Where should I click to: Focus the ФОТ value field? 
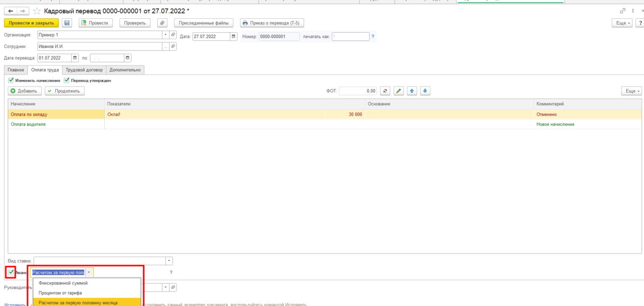[358, 91]
